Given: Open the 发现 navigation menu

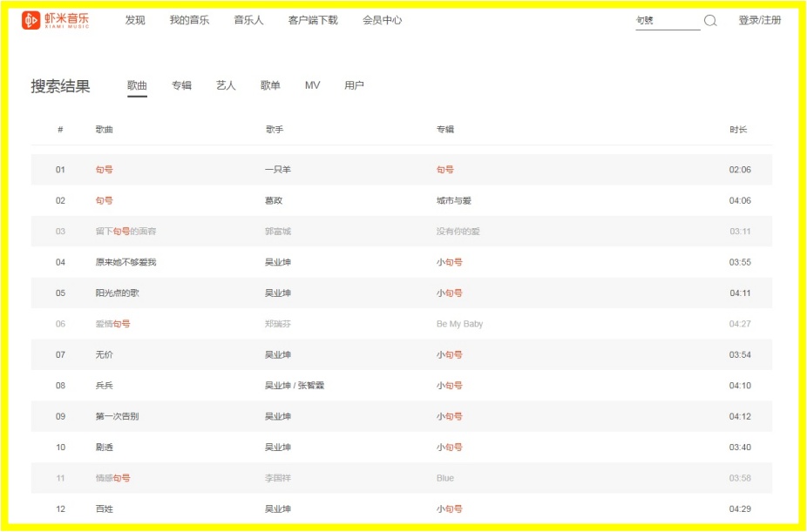Looking at the screenshot, I should tap(135, 20).
